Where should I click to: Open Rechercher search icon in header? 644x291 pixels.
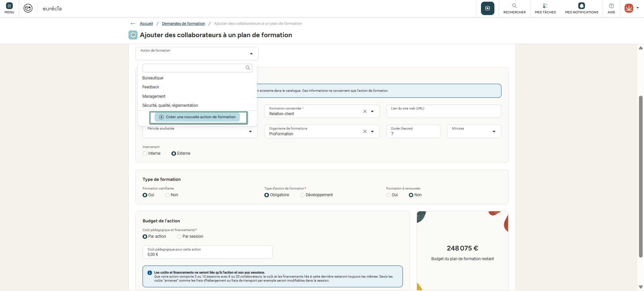[x=514, y=6]
